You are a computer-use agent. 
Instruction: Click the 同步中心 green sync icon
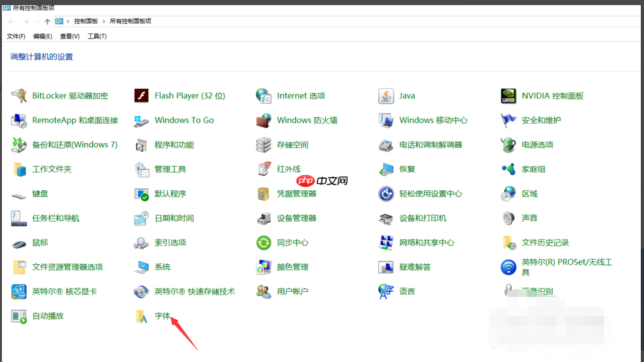click(263, 243)
